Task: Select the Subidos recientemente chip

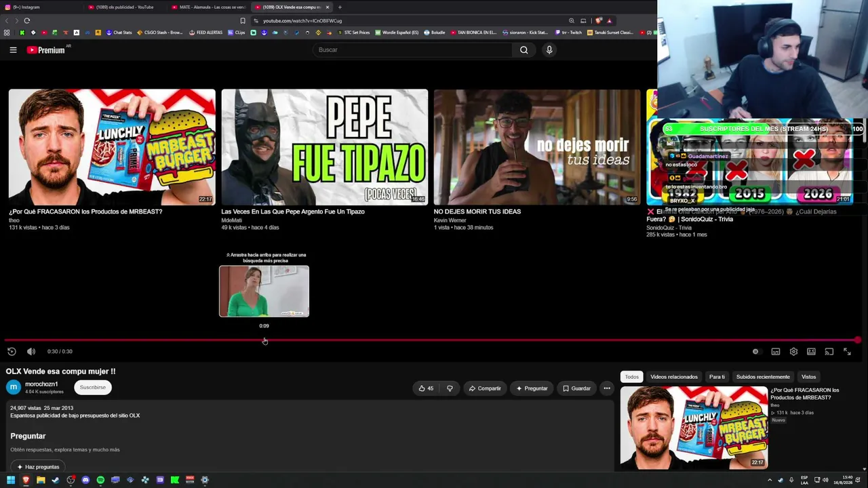Action: 763,377
